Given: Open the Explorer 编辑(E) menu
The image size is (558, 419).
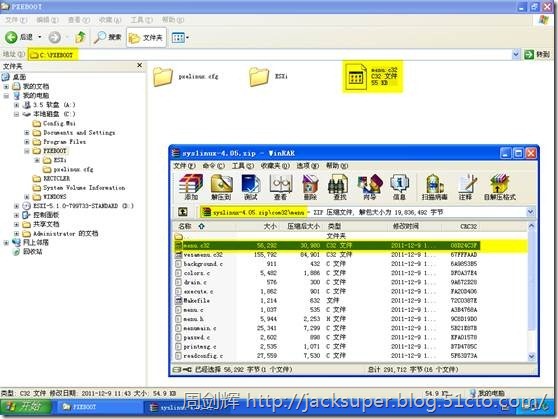Looking at the screenshot, I should [47, 20].
